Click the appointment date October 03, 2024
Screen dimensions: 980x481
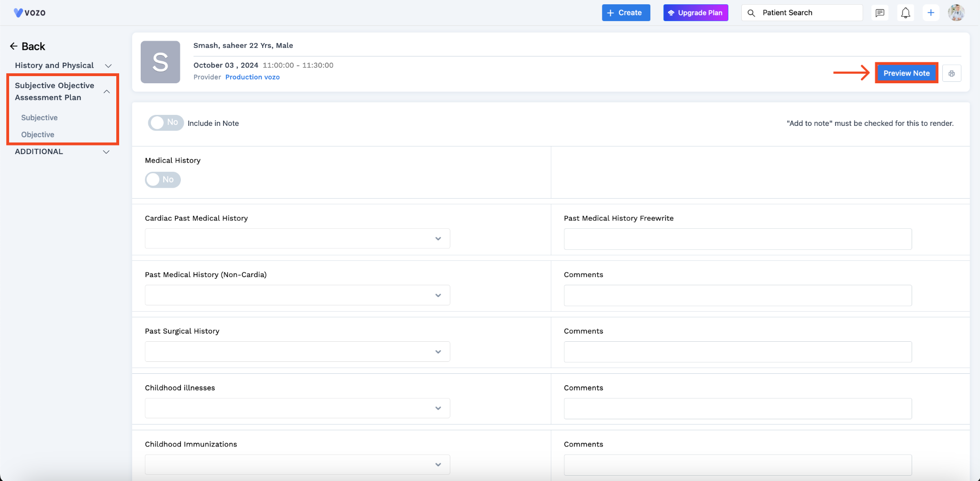click(226, 65)
